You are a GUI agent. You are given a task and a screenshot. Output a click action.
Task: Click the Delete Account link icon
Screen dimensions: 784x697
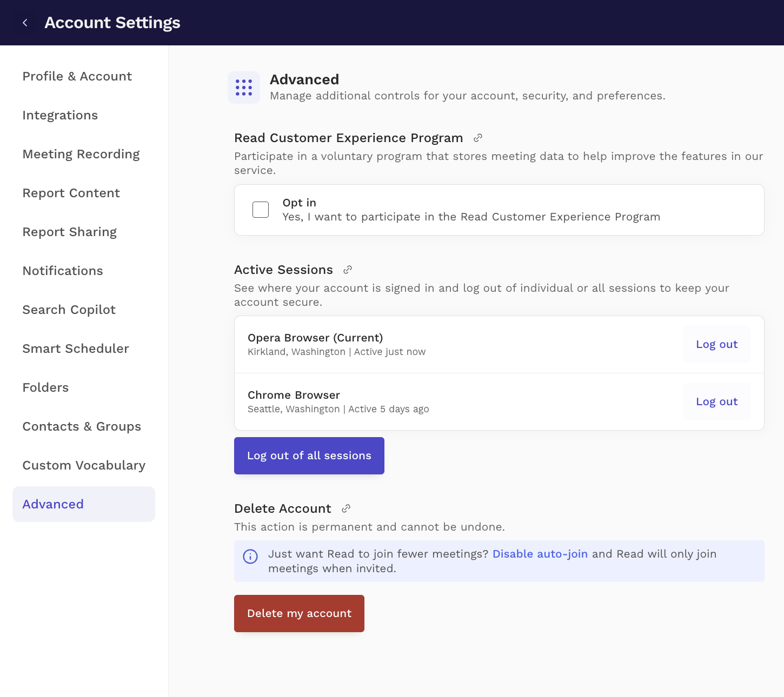[346, 508]
